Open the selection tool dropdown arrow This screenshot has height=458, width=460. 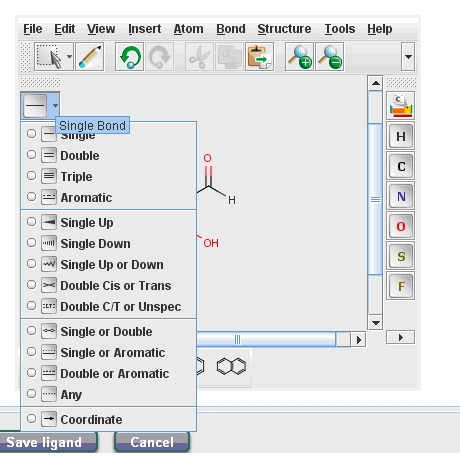(69, 57)
